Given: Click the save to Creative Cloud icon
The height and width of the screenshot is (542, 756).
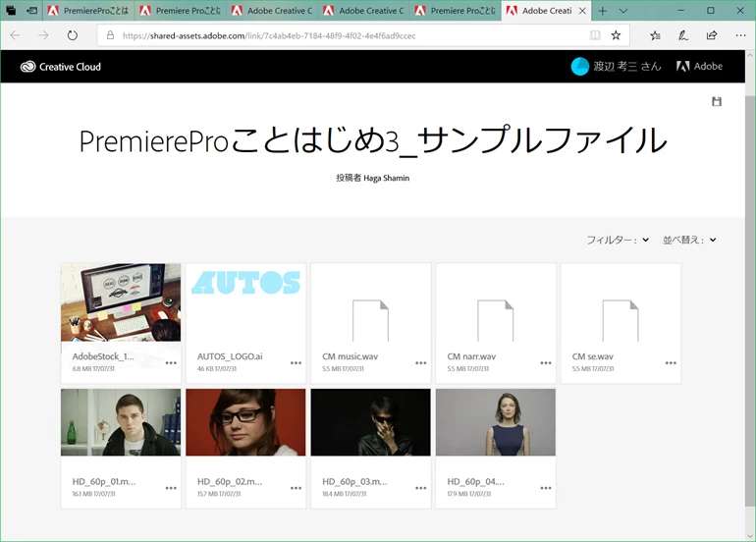Looking at the screenshot, I should point(717,101).
